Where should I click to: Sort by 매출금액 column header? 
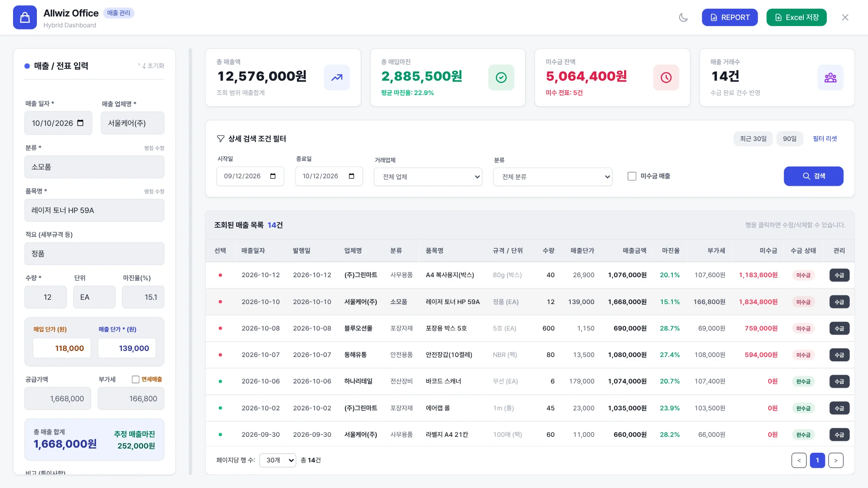[635, 251]
